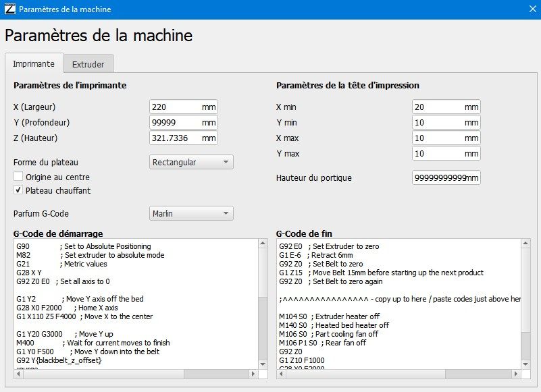The height and width of the screenshot is (392, 541).
Task: Switch to the Extruder tab
Action: [88, 64]
